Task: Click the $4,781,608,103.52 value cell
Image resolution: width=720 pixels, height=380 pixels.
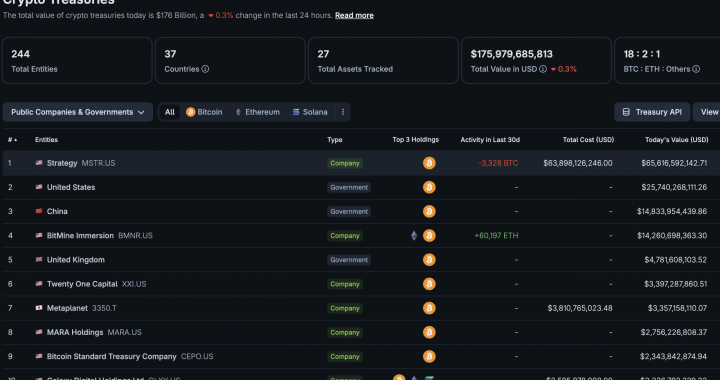Action: coord(675,260)
